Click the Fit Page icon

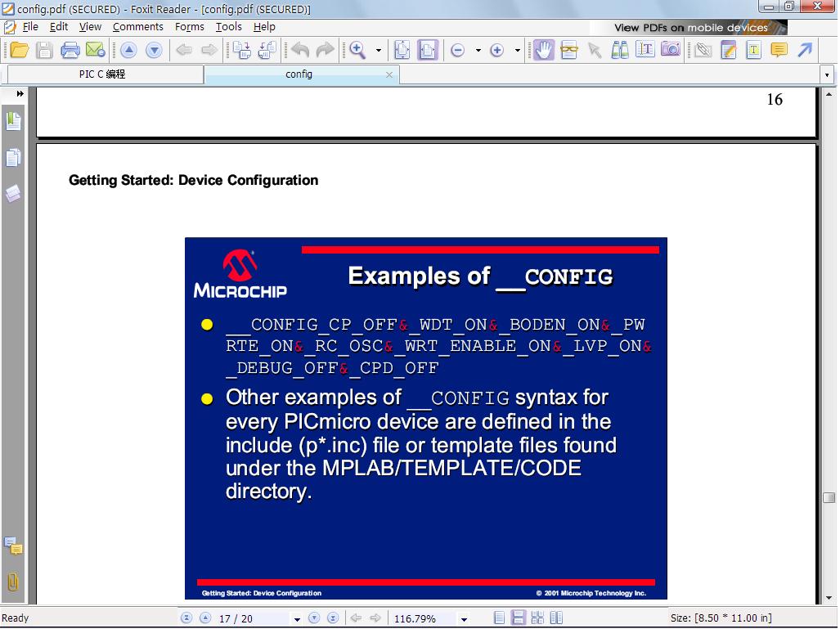(402, 51)
